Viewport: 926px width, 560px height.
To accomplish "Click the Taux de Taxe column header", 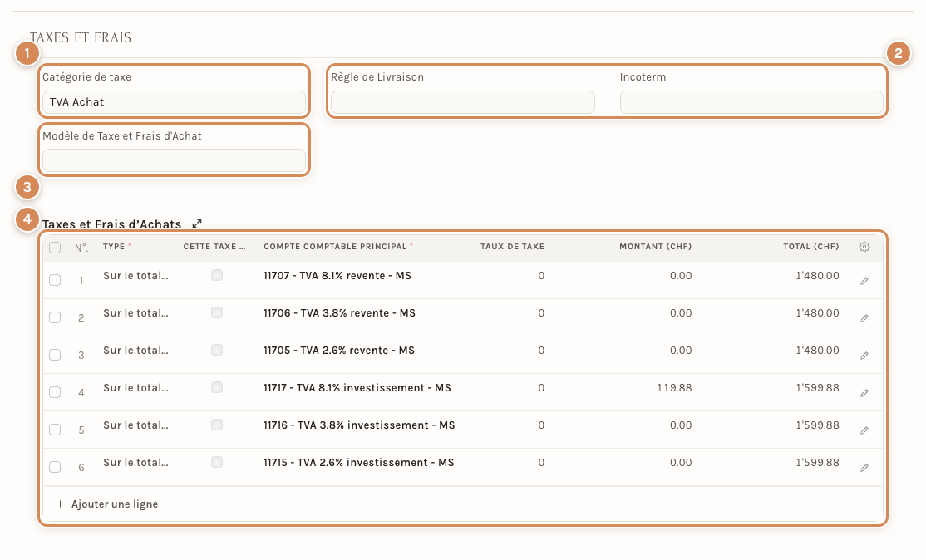I will tap(512, 247).
